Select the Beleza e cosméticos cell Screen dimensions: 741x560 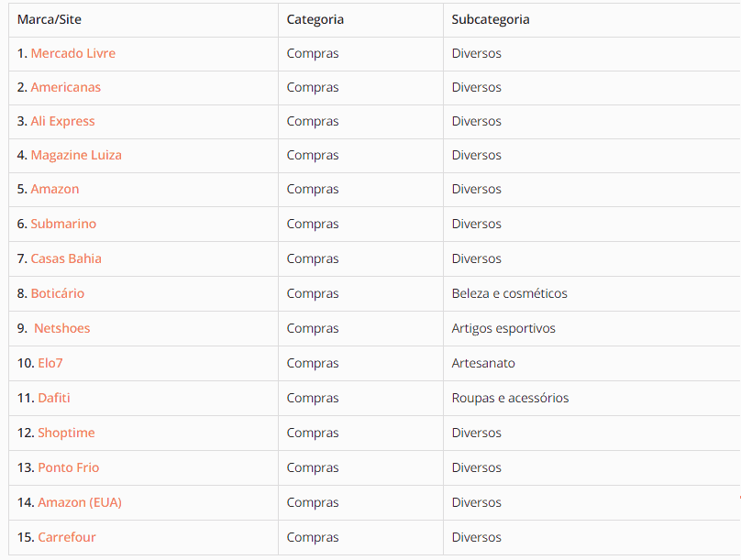click(509, 293)
